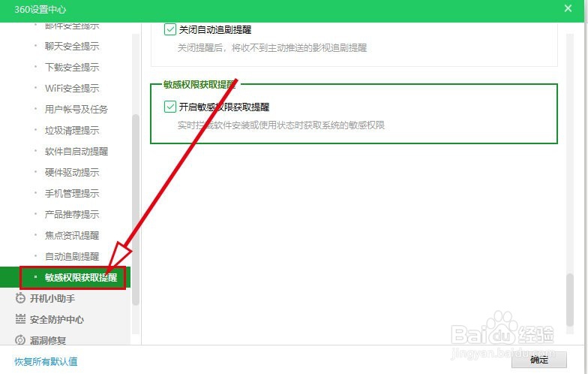Viewport: 588px width, 374px height.
Task: Click the 漏洞修复 icon in sidebar
Action: pyautogui.click(x=20, y=339)
